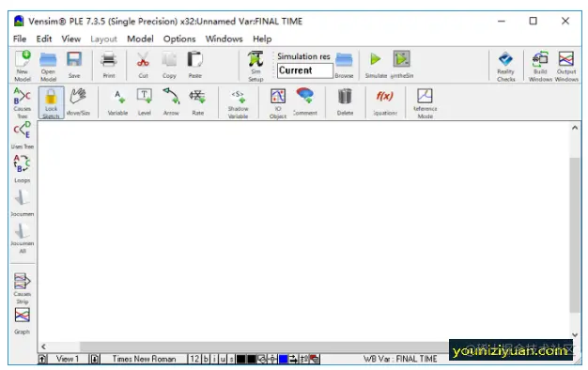The width and height of the screenshot is (588, 370).
Task: Run the model with Simulate
Action: tap(376, 65)
